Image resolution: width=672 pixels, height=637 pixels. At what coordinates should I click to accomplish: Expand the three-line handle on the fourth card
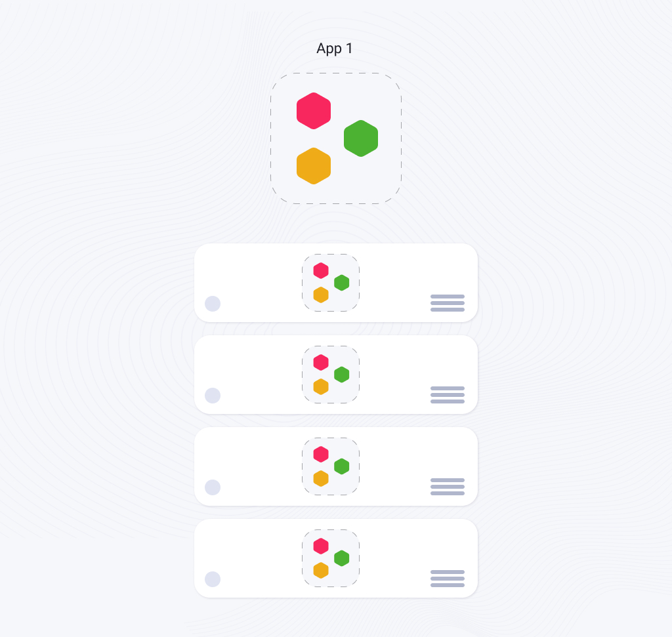point(448,579)
